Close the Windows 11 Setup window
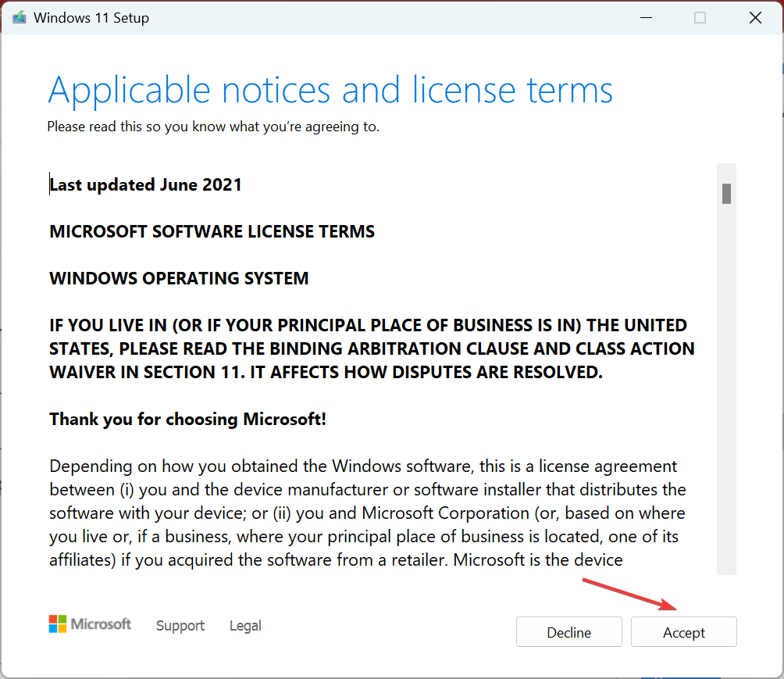The width and height of the screenshot is (784, 679). 755,17
